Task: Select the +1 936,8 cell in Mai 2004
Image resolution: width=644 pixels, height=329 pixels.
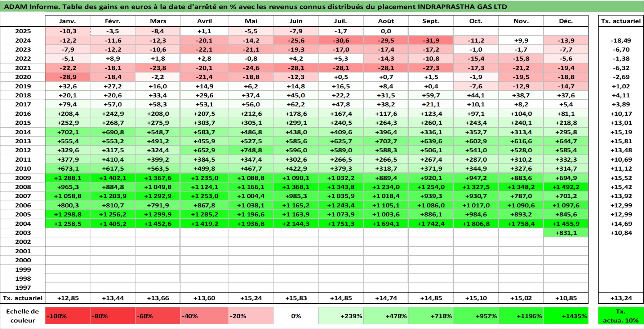Action: click(x=251, y=224)
